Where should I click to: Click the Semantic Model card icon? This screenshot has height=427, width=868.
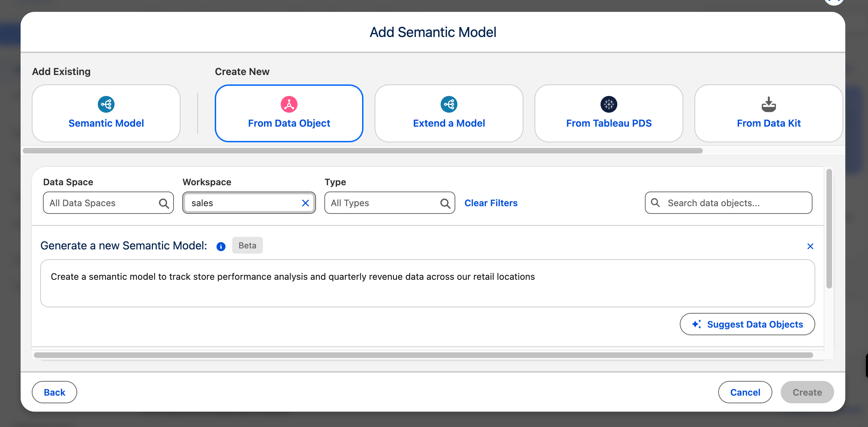[106, 104]
